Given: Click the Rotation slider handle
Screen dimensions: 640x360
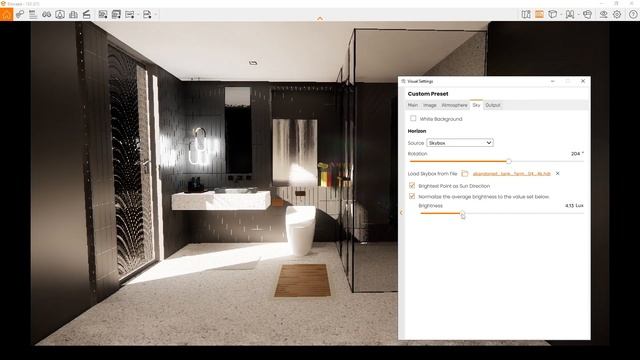Looking at the screenshot, I should (509, 161).
